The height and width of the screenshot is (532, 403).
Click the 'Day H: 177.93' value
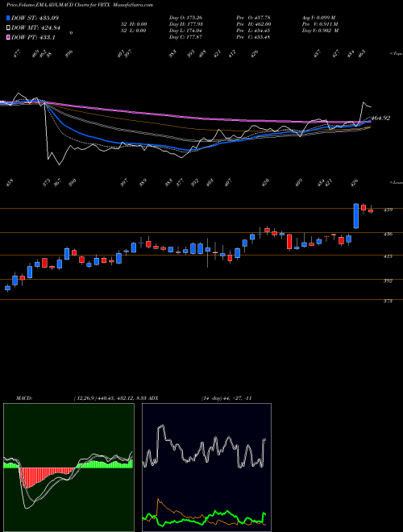tap(185, 24)
